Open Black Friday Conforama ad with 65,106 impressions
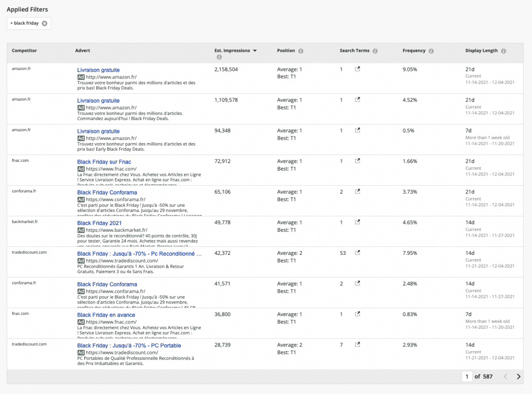The width and height of the screenshot is (532, 394). pyautogui.click(x=107, y=192)
